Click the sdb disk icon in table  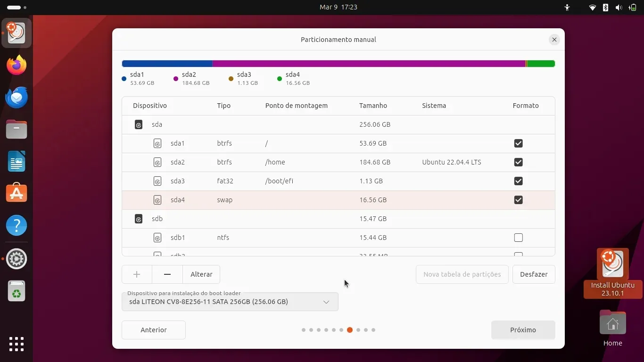[x=139, y=219]
